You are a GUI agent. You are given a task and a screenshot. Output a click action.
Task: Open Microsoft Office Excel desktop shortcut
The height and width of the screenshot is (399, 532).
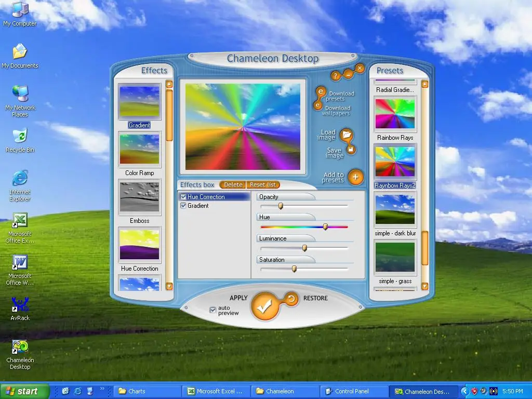point(20,228)
